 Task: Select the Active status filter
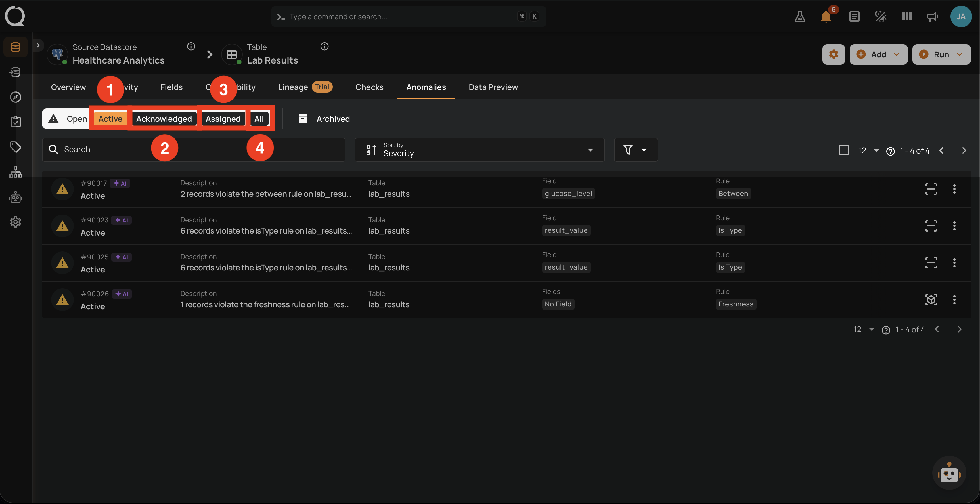[110, 119]
